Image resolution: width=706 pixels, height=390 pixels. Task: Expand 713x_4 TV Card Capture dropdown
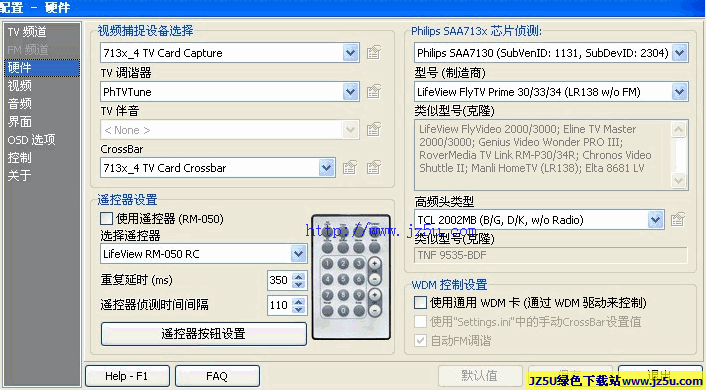coord(351,53)
